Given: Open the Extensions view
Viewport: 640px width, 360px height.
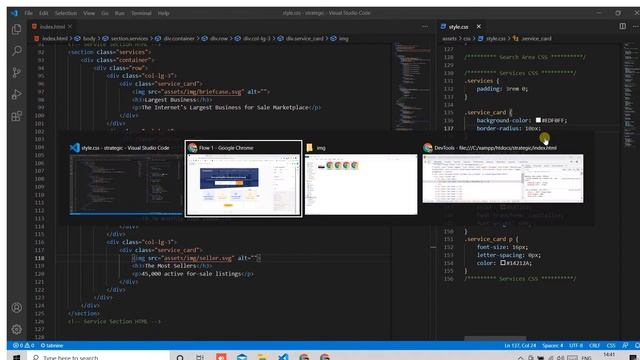Looking at the screenshot, I should [16, 116].
